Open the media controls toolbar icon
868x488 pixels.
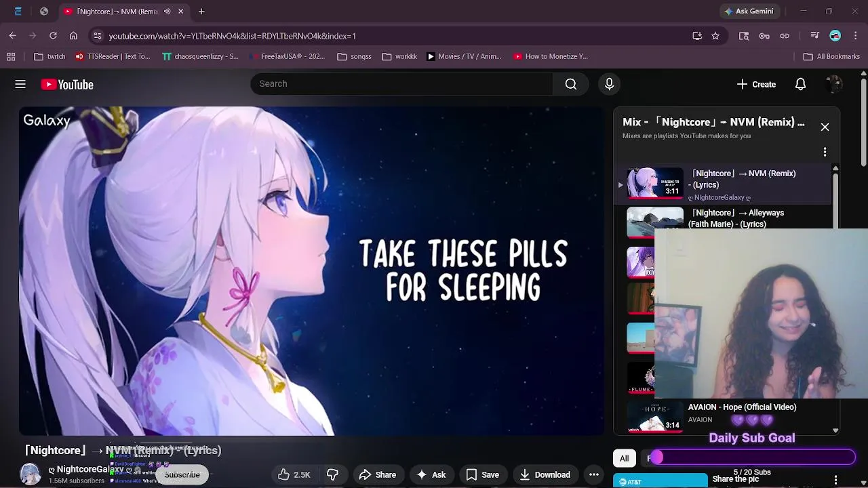[815, 36]
